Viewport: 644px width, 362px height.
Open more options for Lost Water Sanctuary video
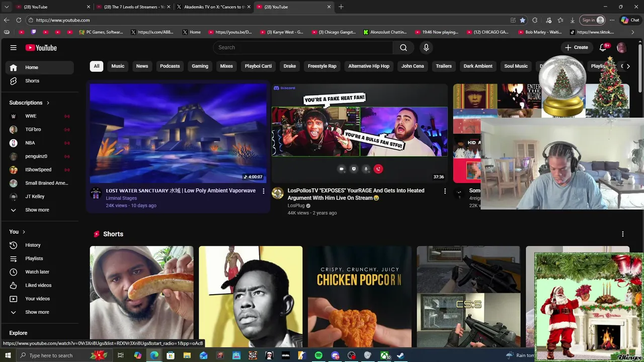point(263,191)
